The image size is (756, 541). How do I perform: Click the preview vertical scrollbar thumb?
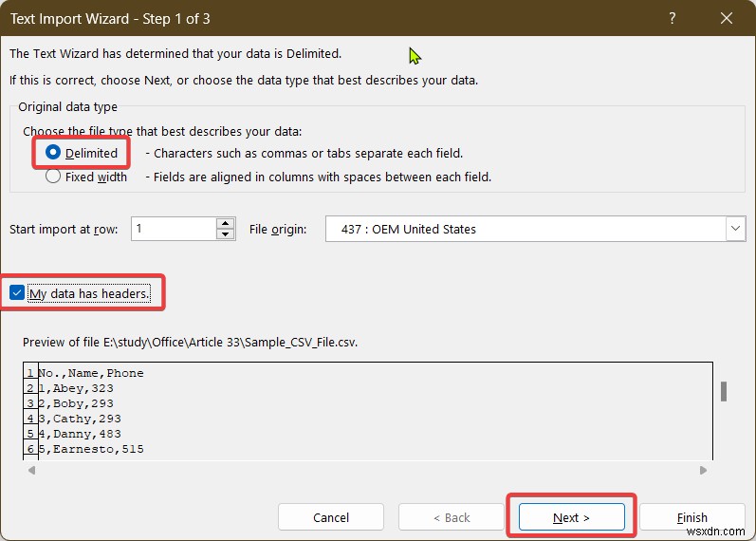(724, 391)
